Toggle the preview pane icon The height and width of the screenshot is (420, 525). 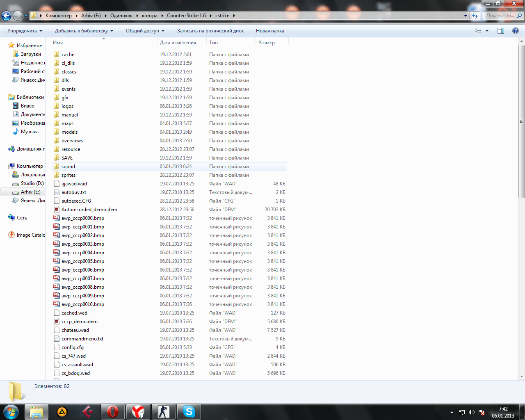click(x=501, y=31)
